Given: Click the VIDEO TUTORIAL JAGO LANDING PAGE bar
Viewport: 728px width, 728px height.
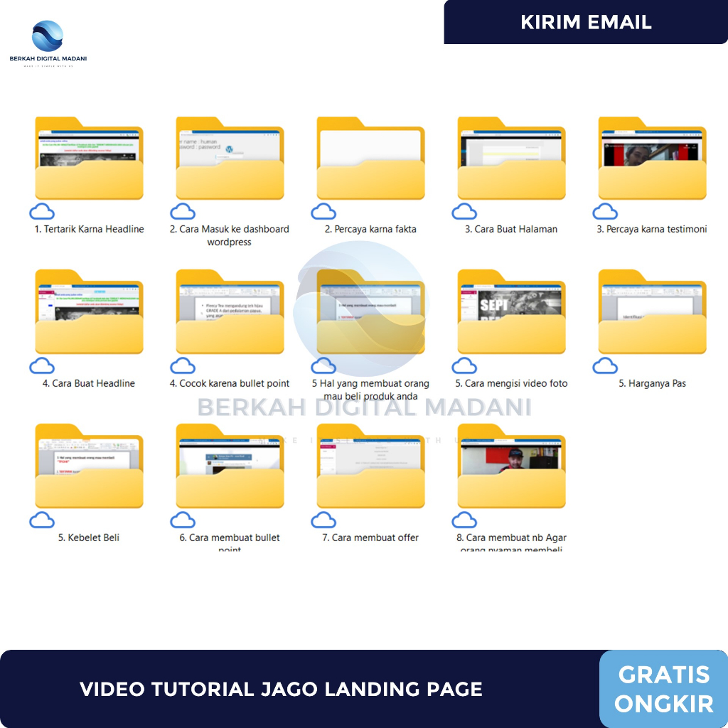Looking at the screenshot, I should [281, 689].
